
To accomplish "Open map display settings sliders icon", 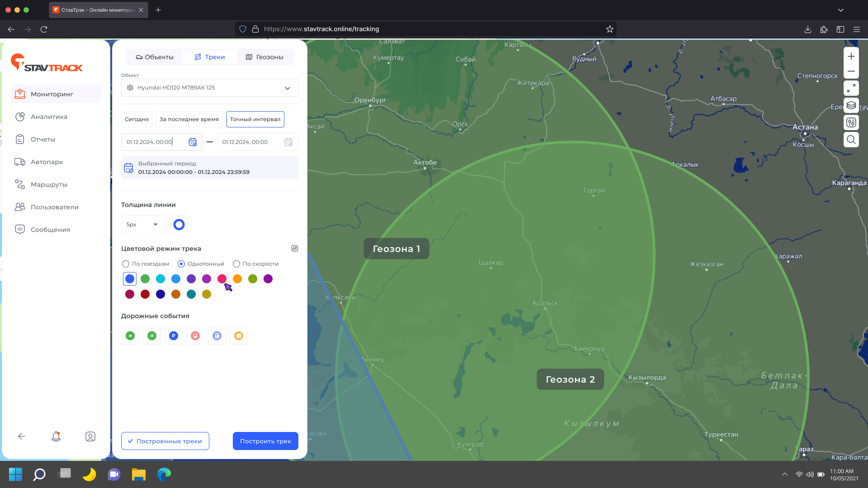I will pyautogui.click(x=851, y=122).
